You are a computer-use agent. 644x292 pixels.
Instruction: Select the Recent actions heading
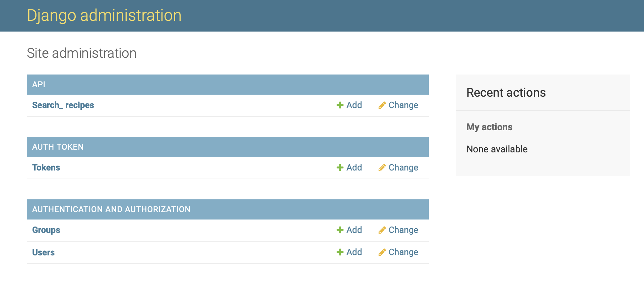(506, 93)
